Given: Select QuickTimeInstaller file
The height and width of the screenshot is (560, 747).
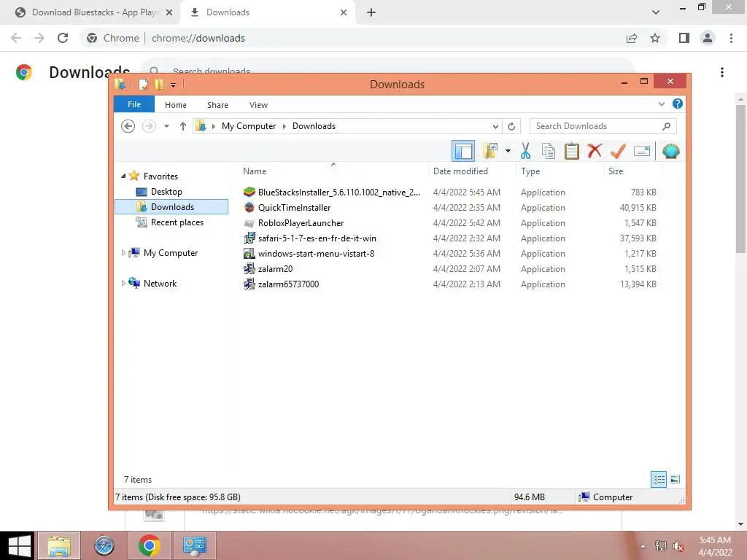Looking at the screenshot, I should tap(294, 207).
